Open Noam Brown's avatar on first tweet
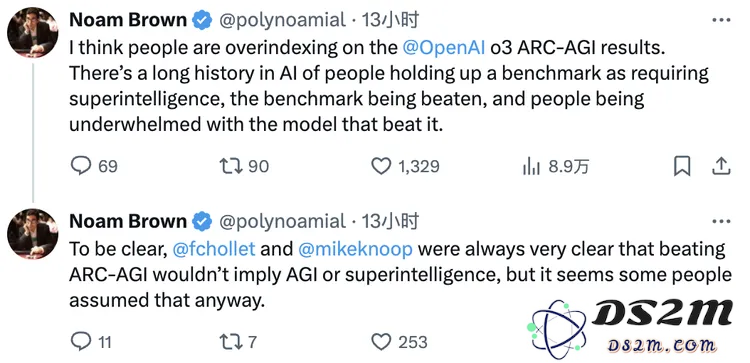Screen dimensions: 750x363 tap(33, 33)
